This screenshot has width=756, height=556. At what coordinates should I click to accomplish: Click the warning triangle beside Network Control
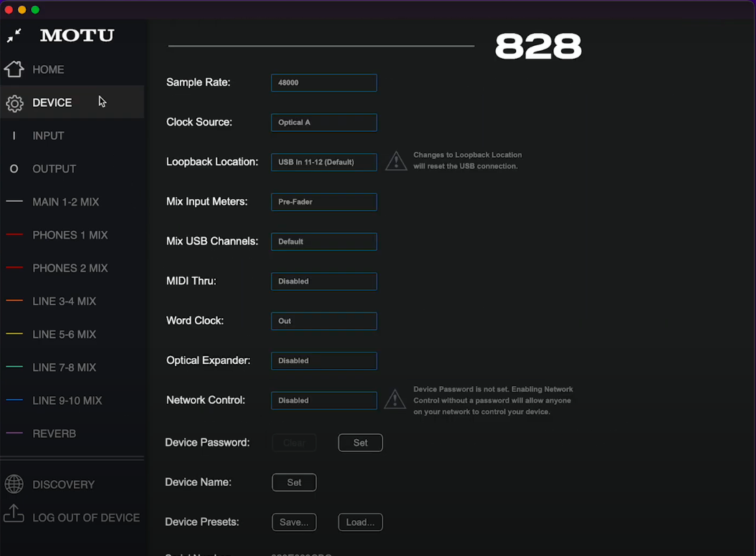395,399
